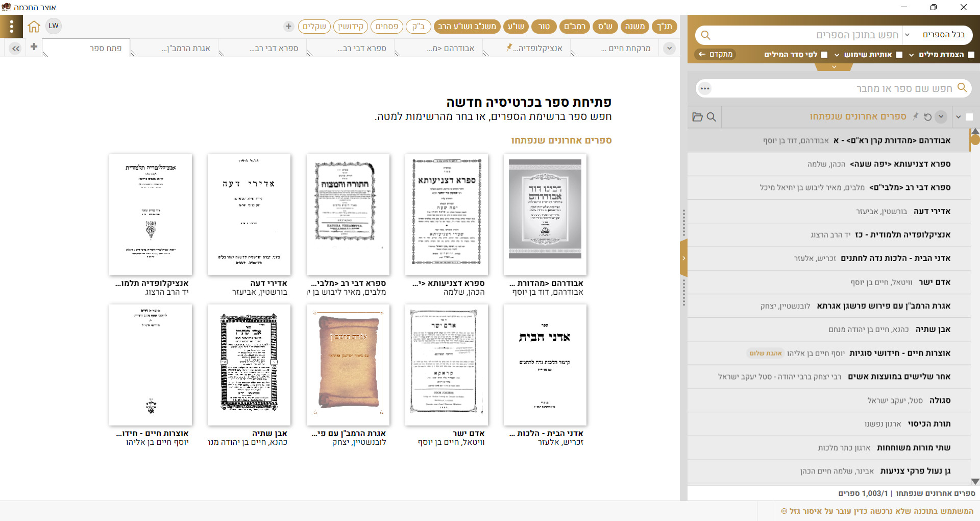Expand the search panel tab below the search options
The image size is (980, 521).
point(834,67)
